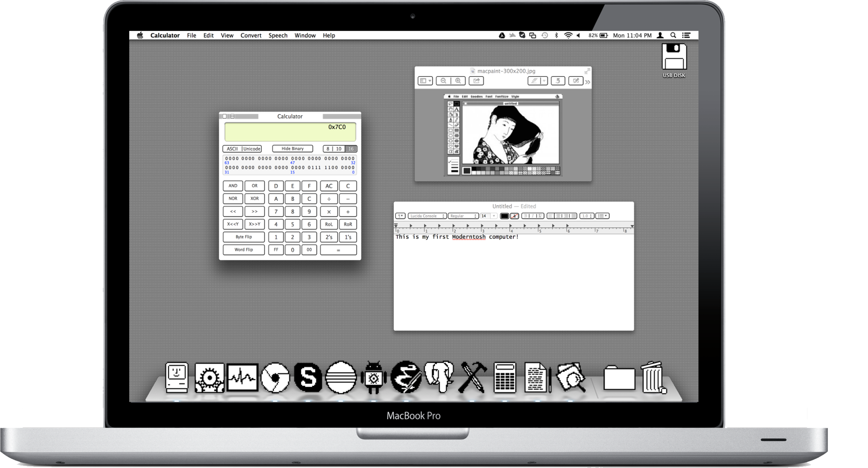This screenshot has height=468, width=868.
Task: Open the PostgreSQL elephant dock icon
Action: tap(439, 377)
